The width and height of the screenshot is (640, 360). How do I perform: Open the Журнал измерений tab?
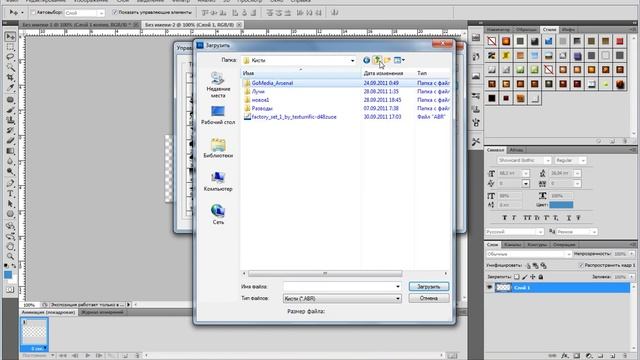pyautogui.click(x=102, y=312)
